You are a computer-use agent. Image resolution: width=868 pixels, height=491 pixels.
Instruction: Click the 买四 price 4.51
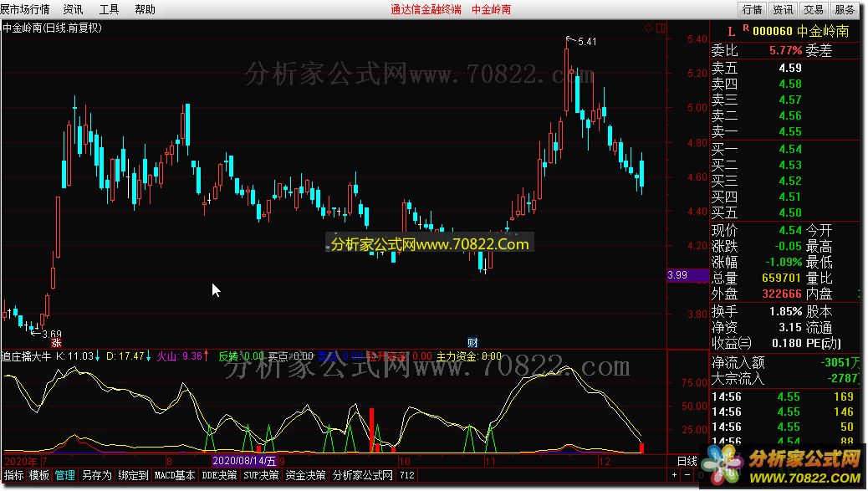(x=790, y=197)
